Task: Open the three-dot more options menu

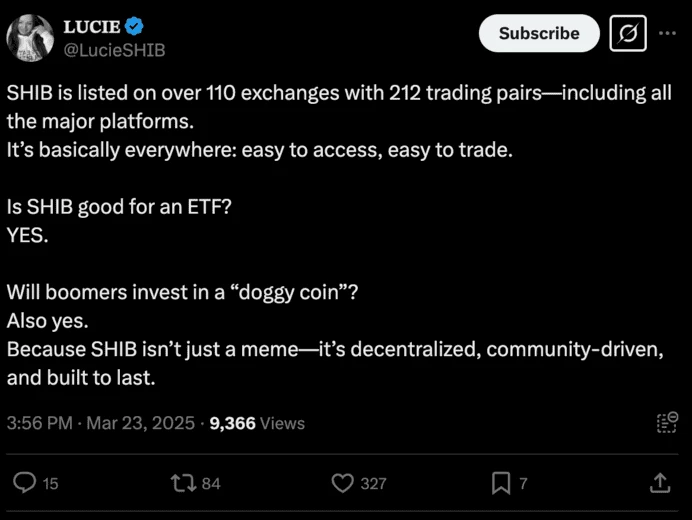Action: pos(667,33)
